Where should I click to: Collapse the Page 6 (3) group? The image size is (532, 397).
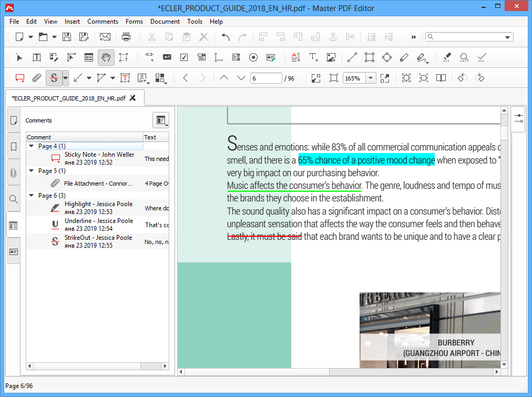tap(31, 196)
